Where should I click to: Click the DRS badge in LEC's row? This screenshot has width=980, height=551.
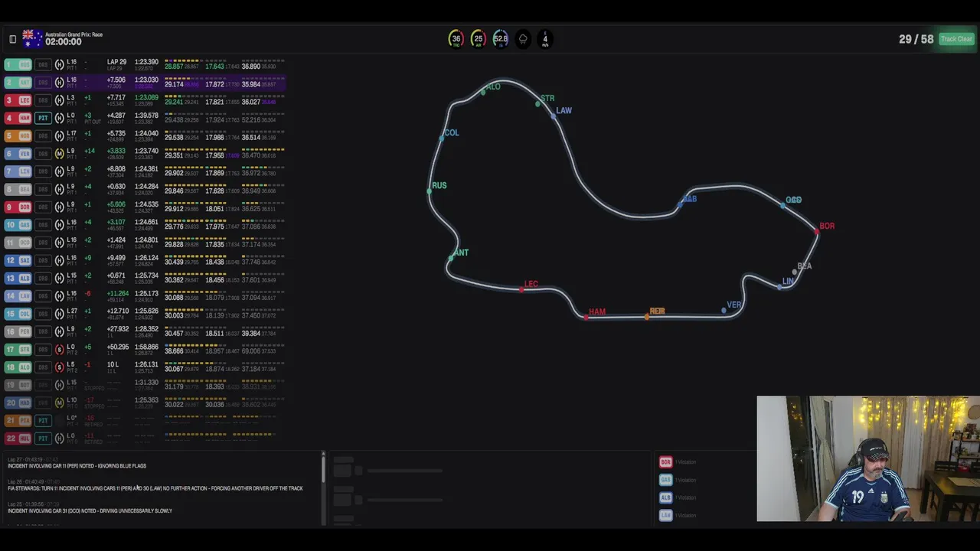coord(43,100)
